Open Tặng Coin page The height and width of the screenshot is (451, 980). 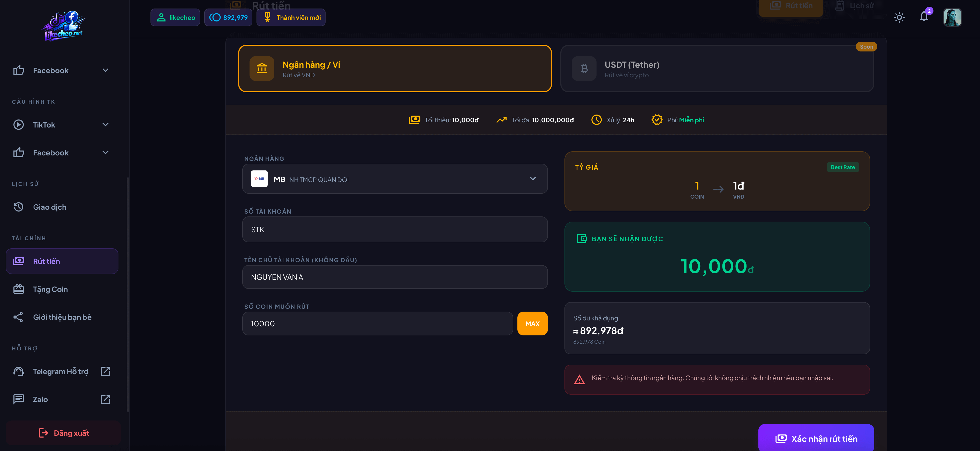tap(62, 289)
